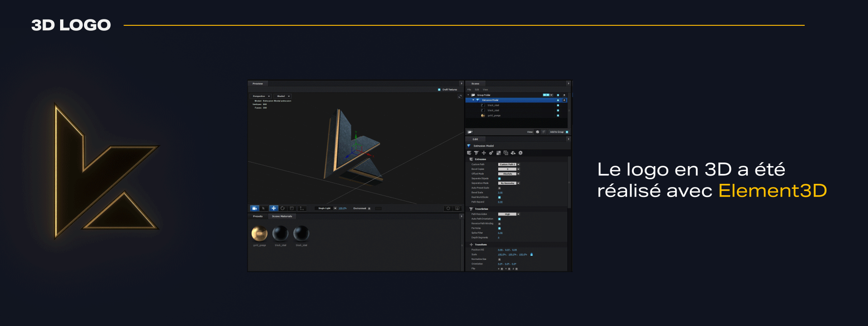Open the Tesselation icon in Edit toolbar
The height and width of the screenshot is (326, 868).
coord(476,153)
